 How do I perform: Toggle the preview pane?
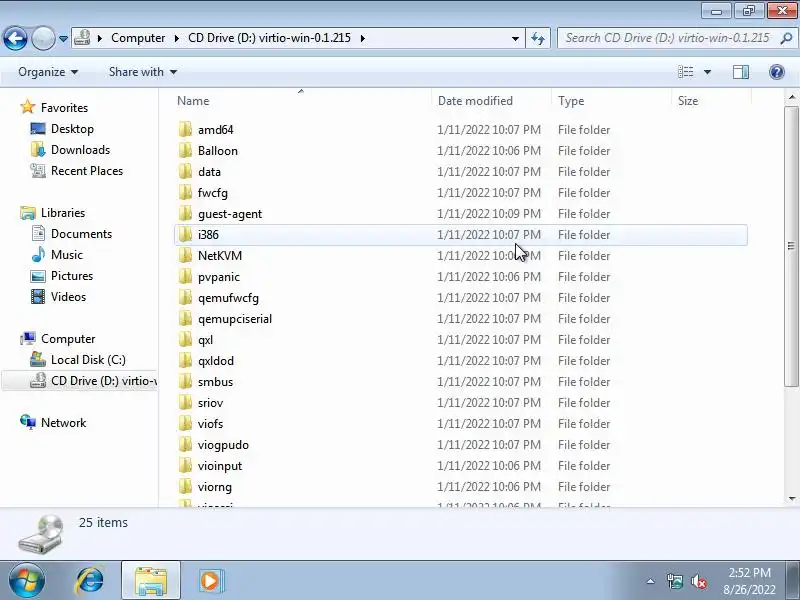click(x=741, y=72)
